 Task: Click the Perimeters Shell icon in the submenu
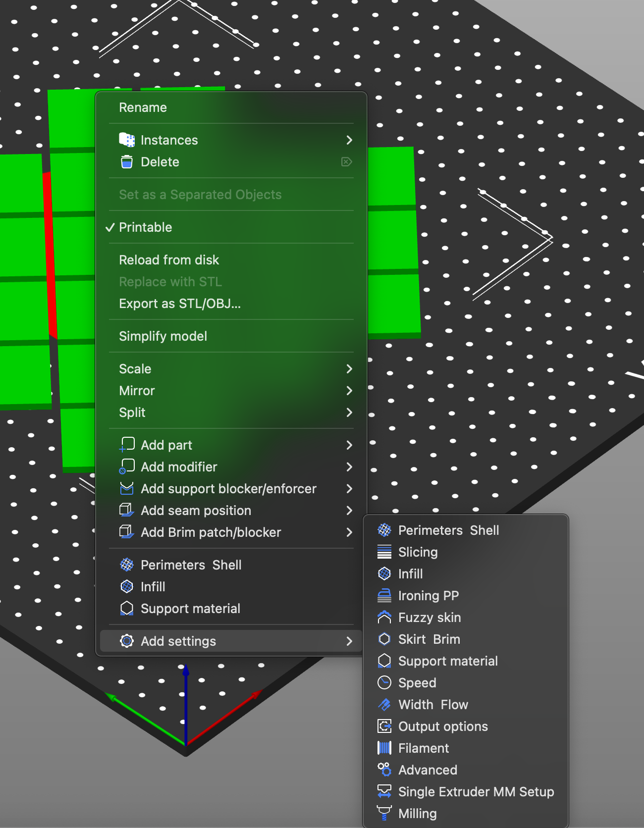384,530
